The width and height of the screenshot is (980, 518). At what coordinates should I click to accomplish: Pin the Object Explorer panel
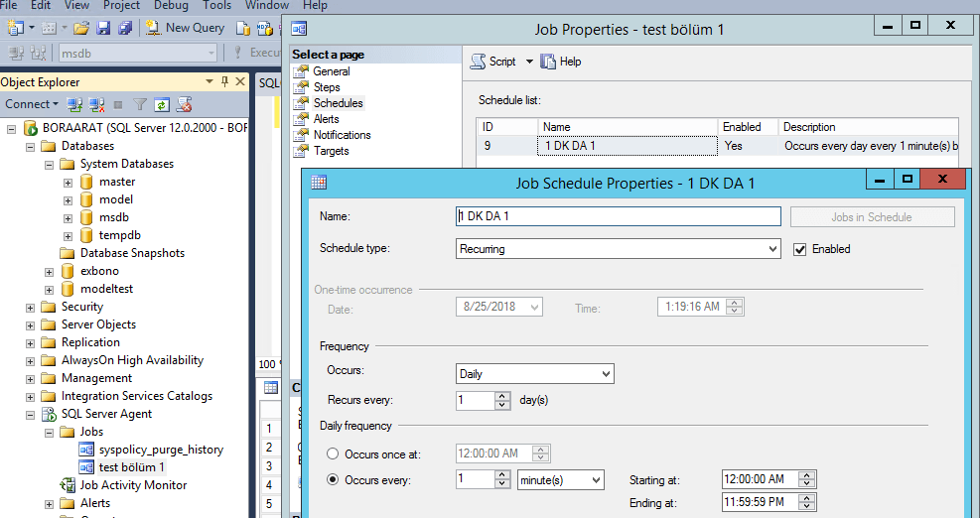(225, 81)
